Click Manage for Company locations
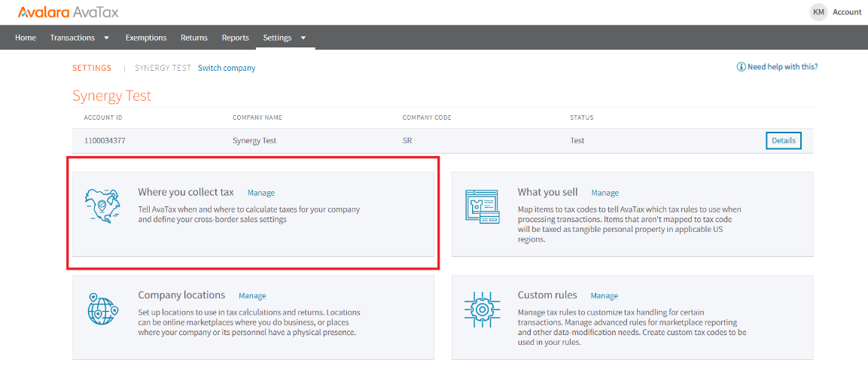This screenshot has height=372, width=868. point(252,296)
